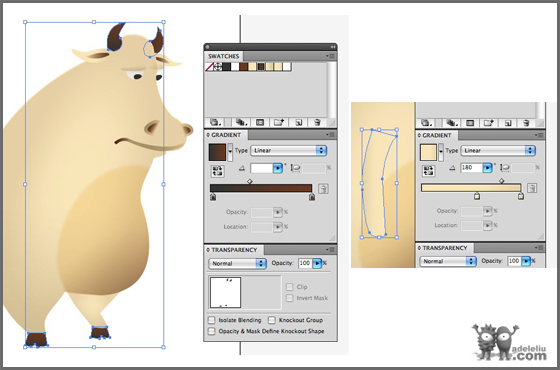Click Opacity field showing 100 beside the Normal dropdown above Clip
This screenshot has width=560, height=370.
[305, 263]
